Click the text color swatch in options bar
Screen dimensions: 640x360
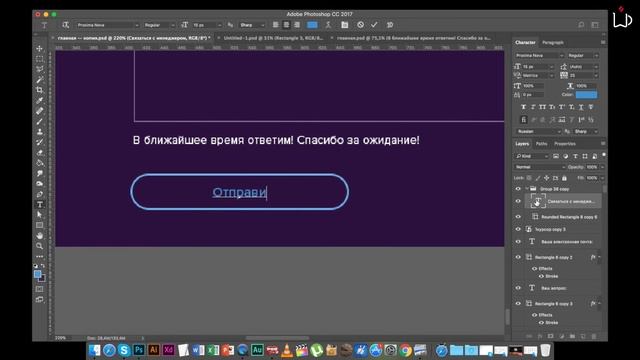coord(312,25)
